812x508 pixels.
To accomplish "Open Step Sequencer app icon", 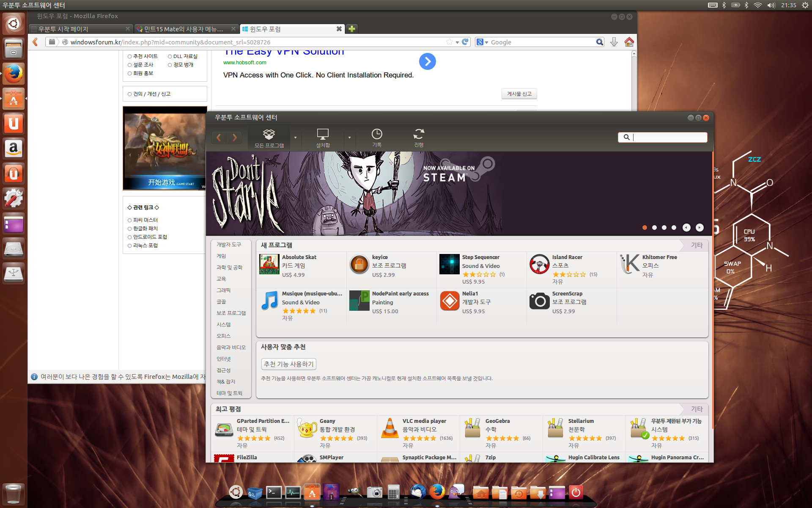I will pos(449,265).
